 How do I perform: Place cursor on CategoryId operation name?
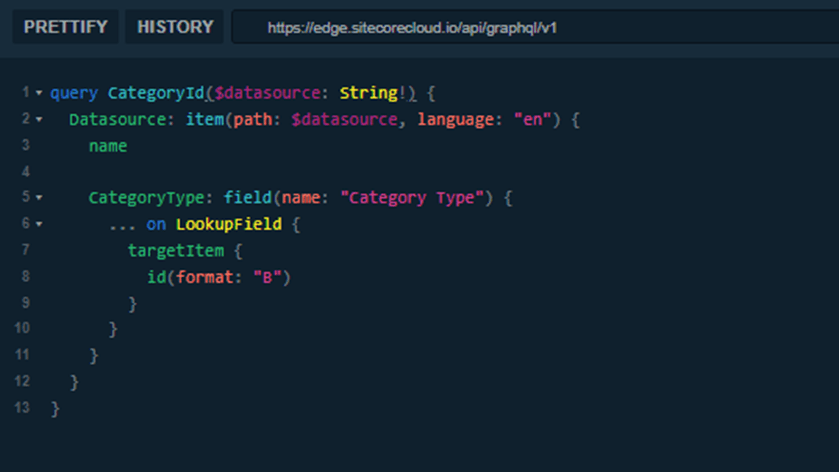point(155,93)
